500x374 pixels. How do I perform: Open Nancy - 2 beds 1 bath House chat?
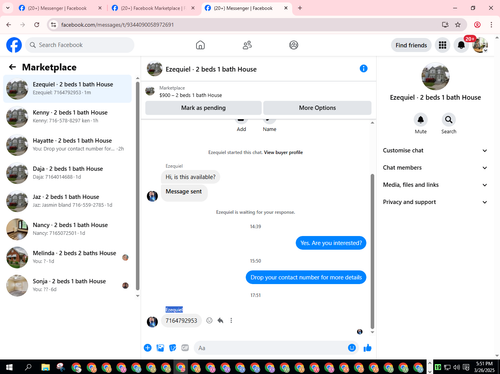68,229
